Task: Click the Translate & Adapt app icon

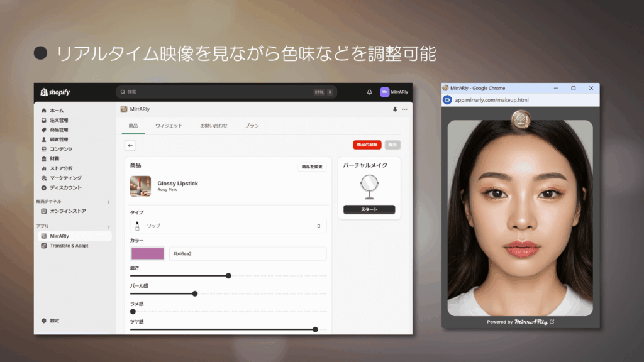Action: [x=44, y=246]
